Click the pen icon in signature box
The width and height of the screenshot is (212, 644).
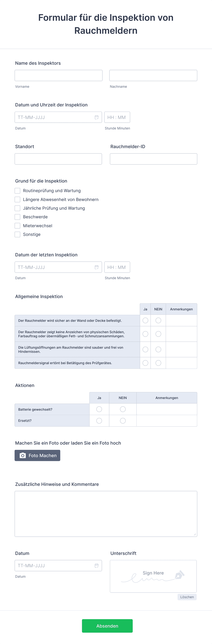(179, 575)
